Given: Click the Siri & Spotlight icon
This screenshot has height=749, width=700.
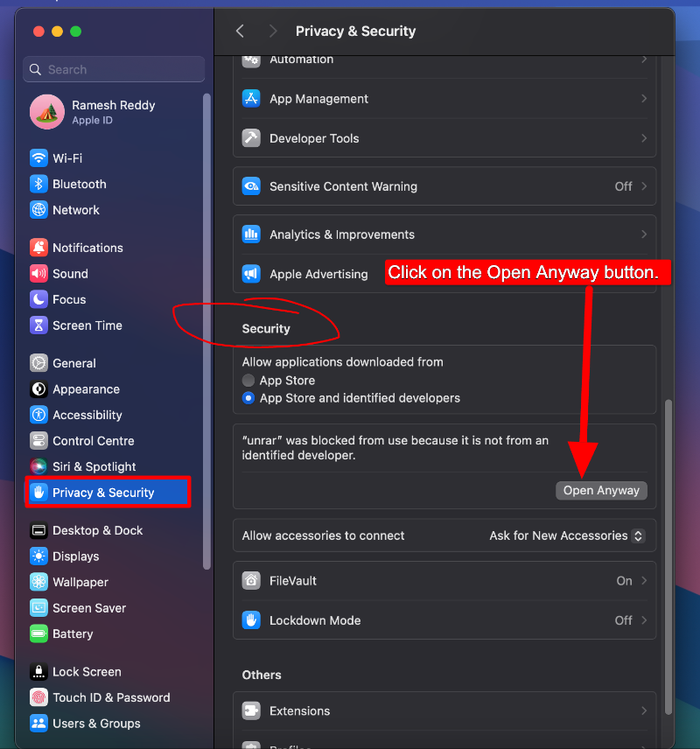Looking at the screenshot, I should 37,466.
